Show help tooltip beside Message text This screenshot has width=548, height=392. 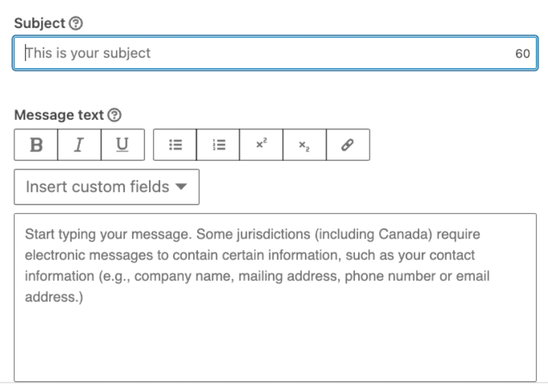click(114, 115)
